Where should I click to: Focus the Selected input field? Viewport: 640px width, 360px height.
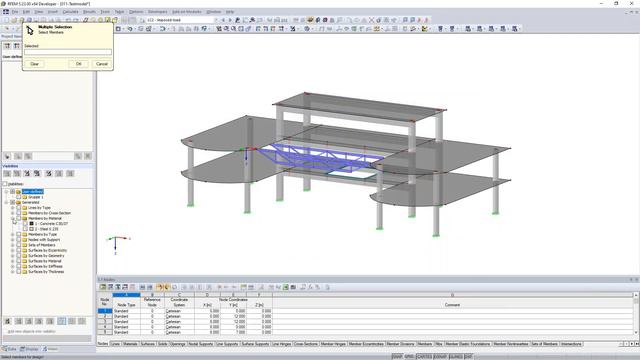point(68,52)
